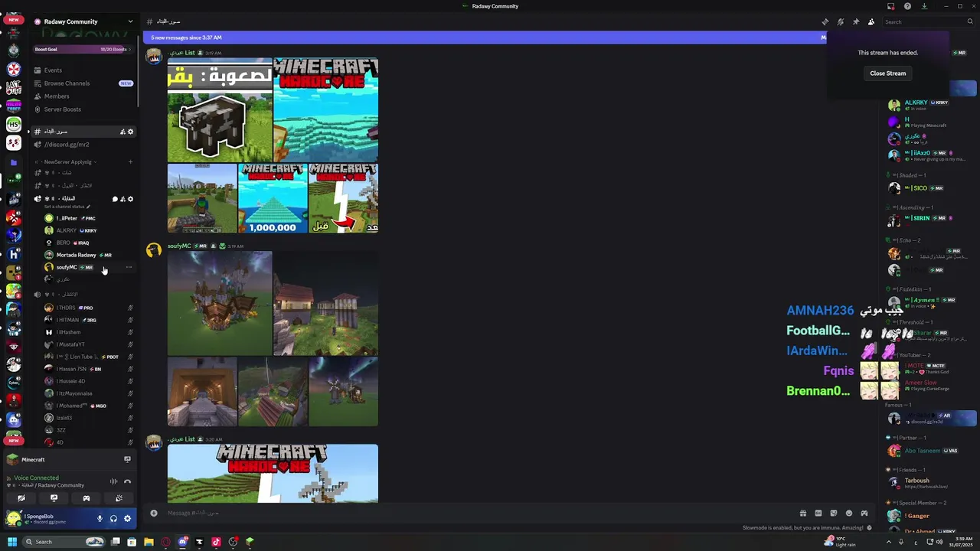Click the green download update icon
This screenshot has height=551, width=980.
[924, 6]
